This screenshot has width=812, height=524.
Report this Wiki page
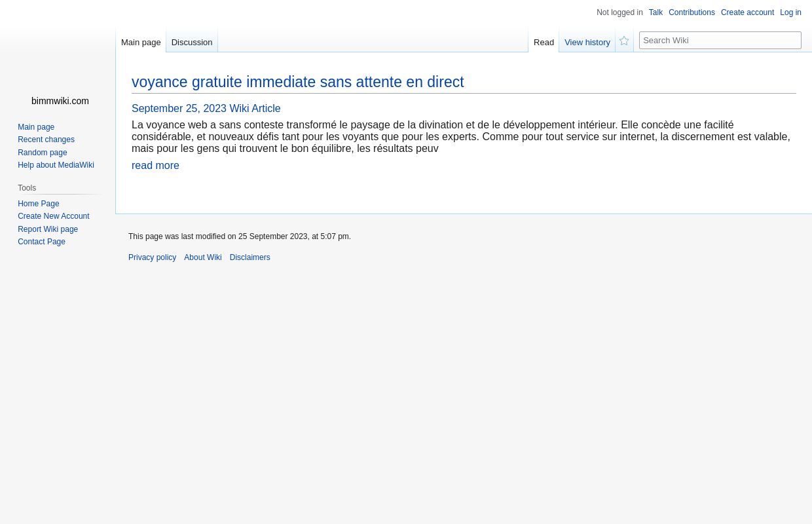(x=48, y=229)
